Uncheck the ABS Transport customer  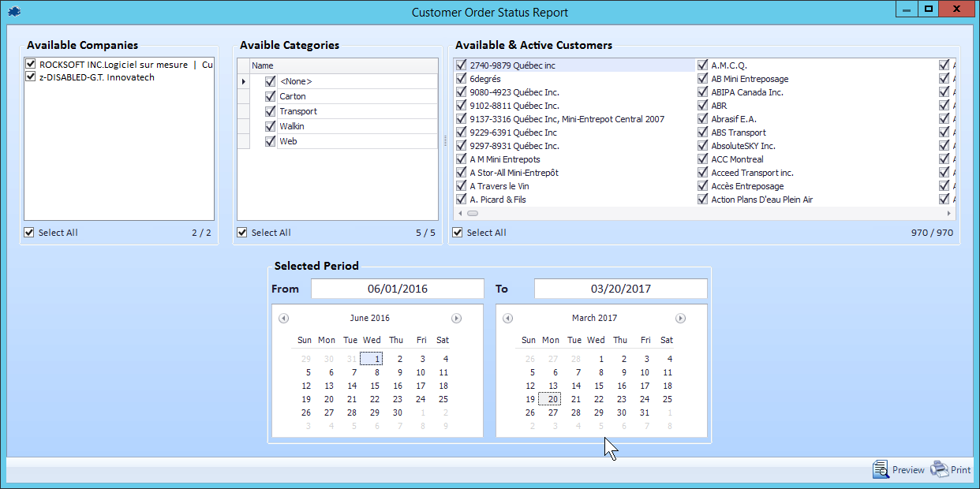[704, 133]
